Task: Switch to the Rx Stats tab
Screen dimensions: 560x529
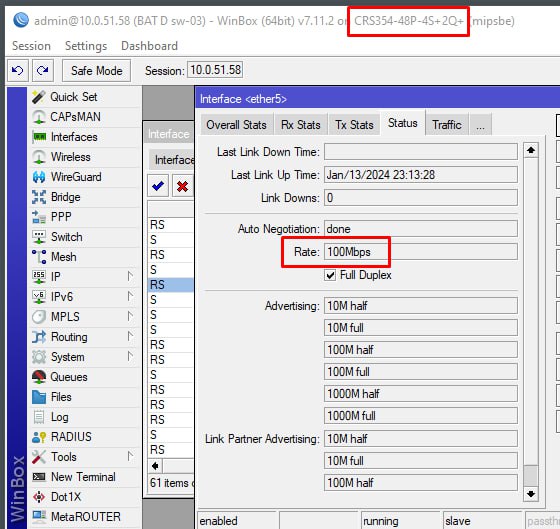Action: 301,125
